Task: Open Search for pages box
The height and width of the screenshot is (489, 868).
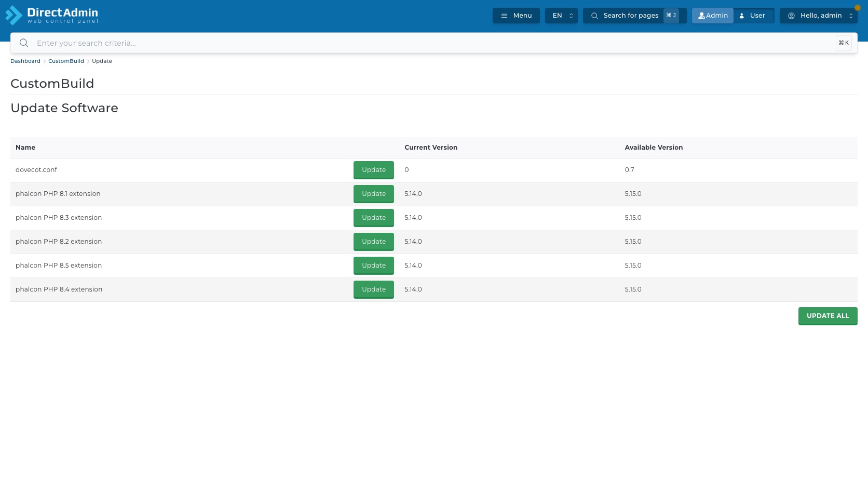Action: click(x=634, y=16)
